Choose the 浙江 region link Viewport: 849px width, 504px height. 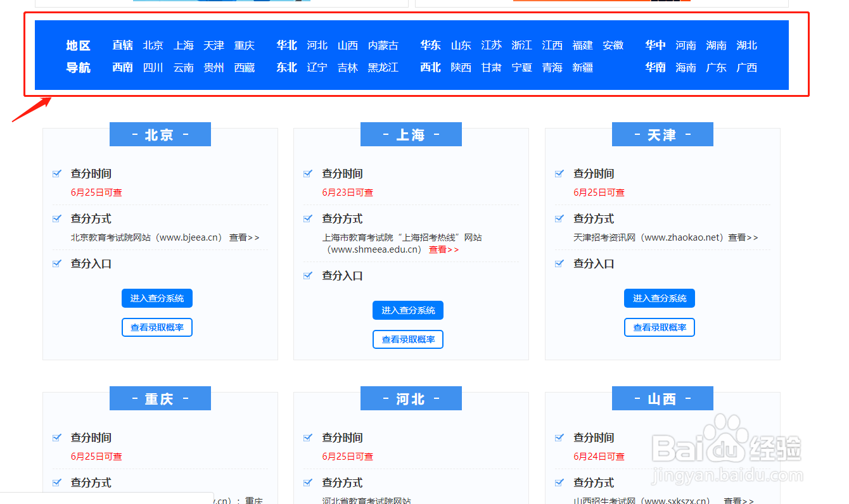coord(522,46)
